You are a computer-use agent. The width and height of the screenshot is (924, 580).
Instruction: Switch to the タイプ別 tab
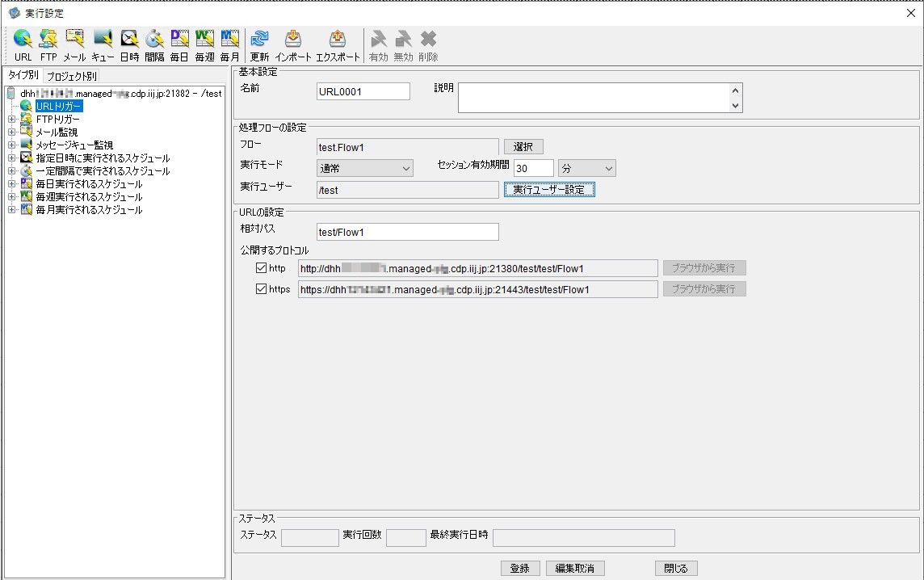point(23,76)
